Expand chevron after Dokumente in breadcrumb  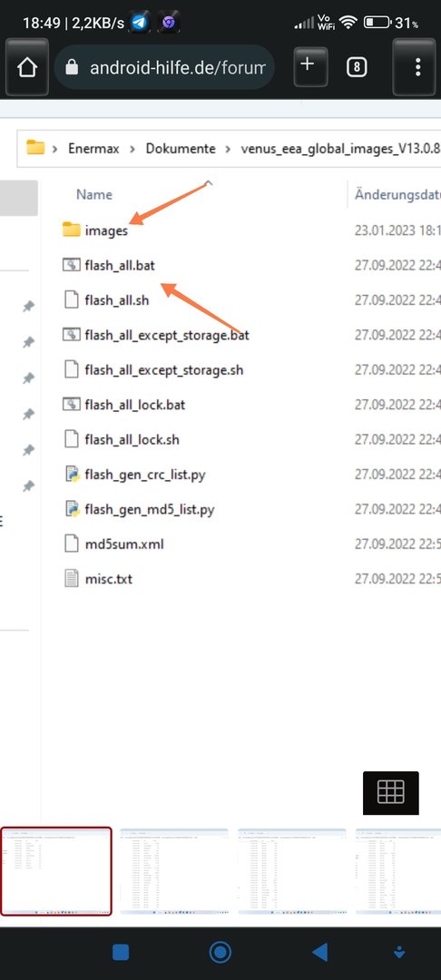[x=228, y=149]
